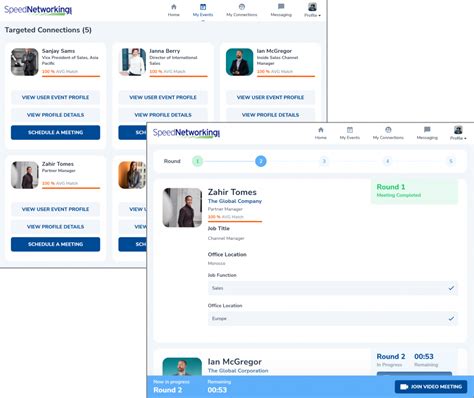Screen dimensions: 474x398
Task: Open My Events in back window
Action: 203,10
